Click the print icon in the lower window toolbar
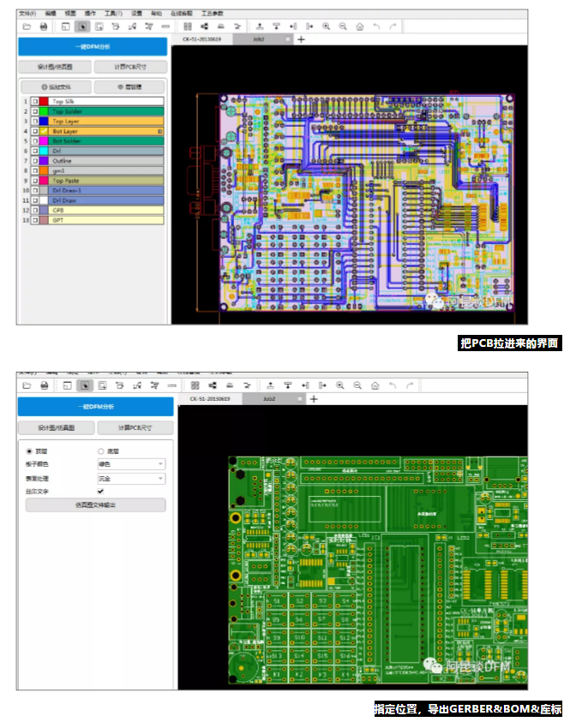 coord(44,385)
